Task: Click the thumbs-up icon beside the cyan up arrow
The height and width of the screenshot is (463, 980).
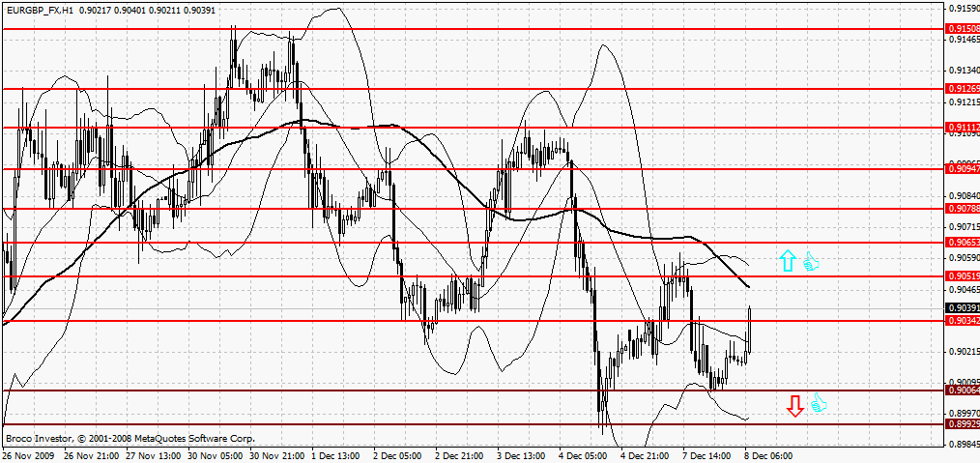Action: click(x=811, y=262)
